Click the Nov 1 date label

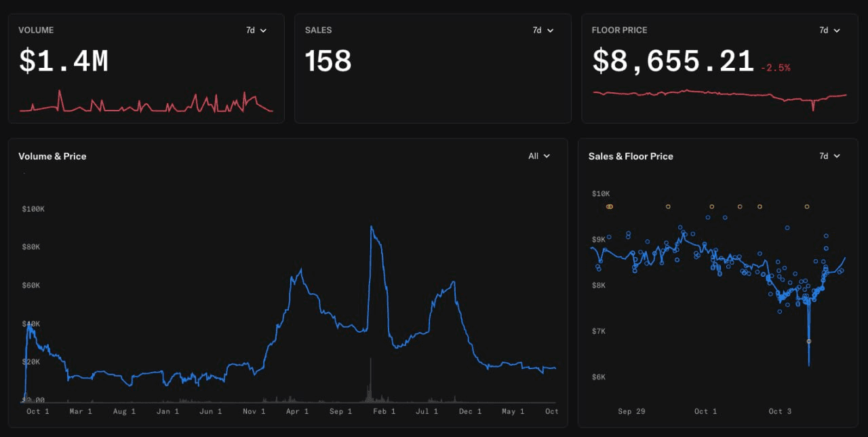pos(254,411)
